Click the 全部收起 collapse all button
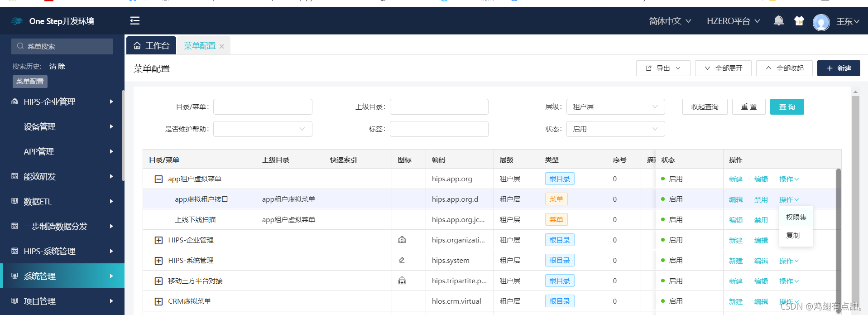Viewport: 868px width, 315px height. tap(784, 68)
